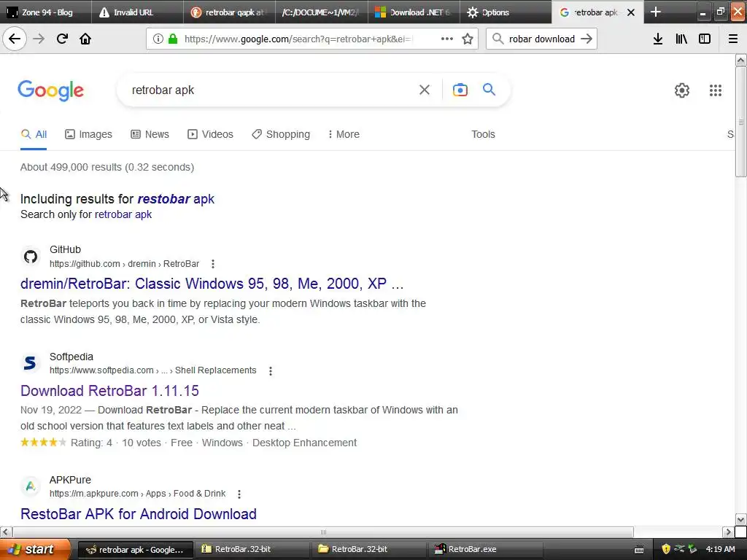747x560 pixels.
Task: Open options for the GitHub result
Action: coord(213,264)
